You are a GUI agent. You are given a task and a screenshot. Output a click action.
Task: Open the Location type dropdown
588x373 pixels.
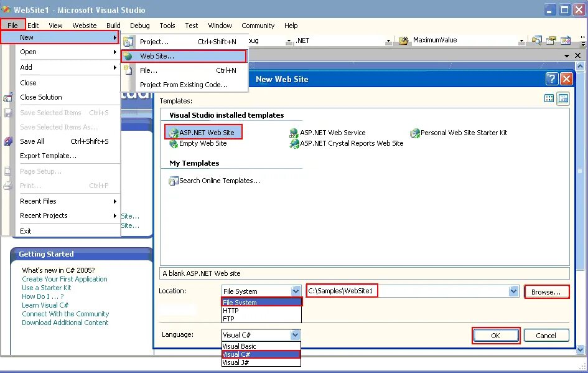click(296, 291)
